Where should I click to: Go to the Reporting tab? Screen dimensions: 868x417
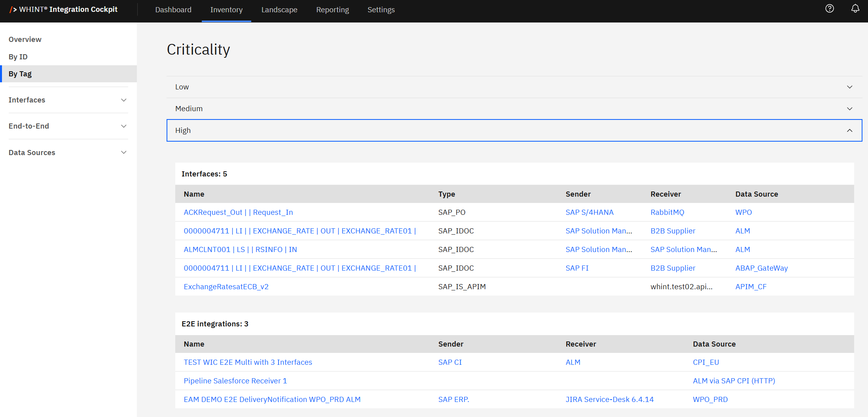[332, 10]
